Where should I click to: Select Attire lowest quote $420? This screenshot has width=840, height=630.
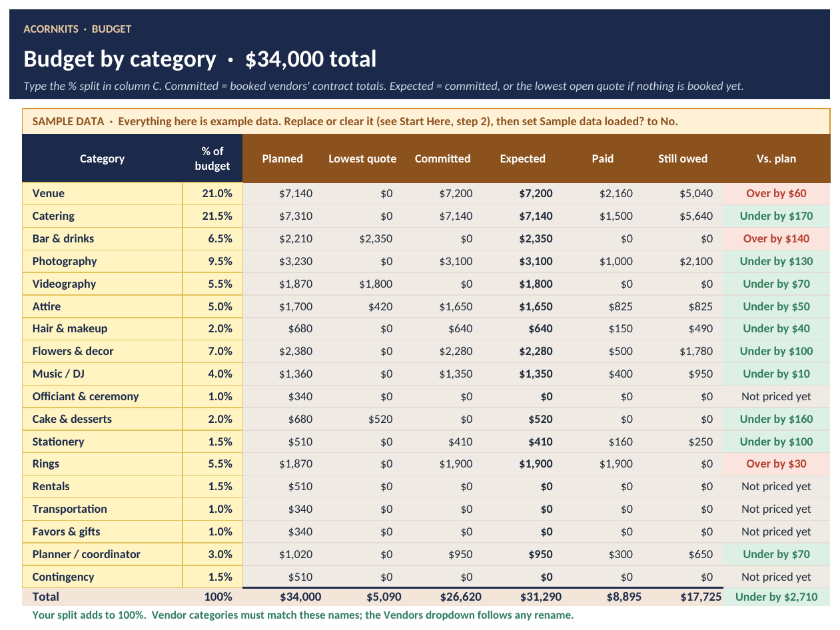click(x=362, y=306)
